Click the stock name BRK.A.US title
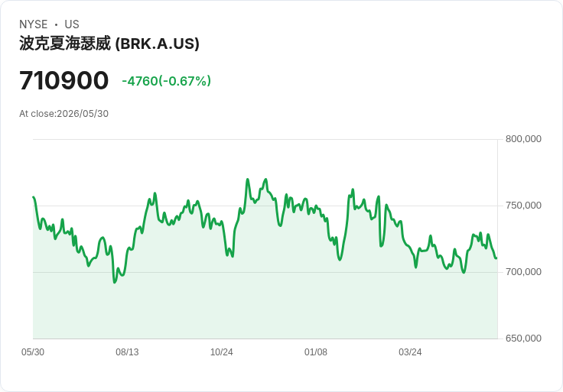Image resolution: width=563 pixels, height=392 pixels. coord(109,44)
